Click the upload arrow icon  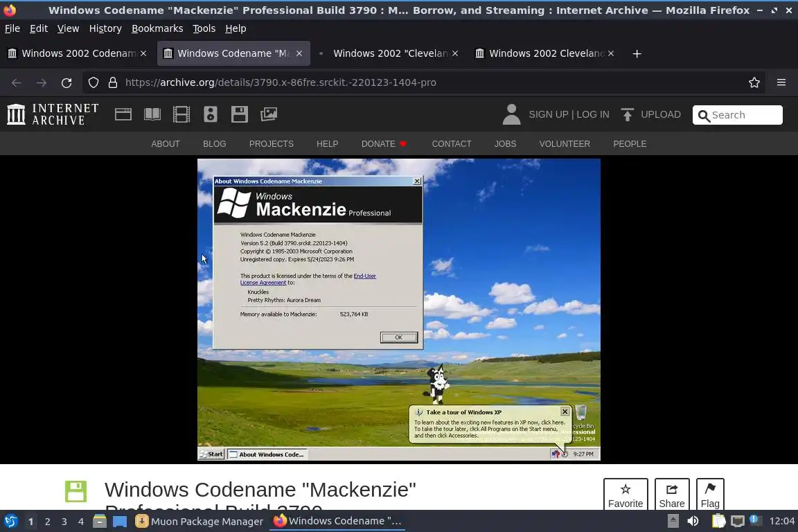click(x=628, y=114)
